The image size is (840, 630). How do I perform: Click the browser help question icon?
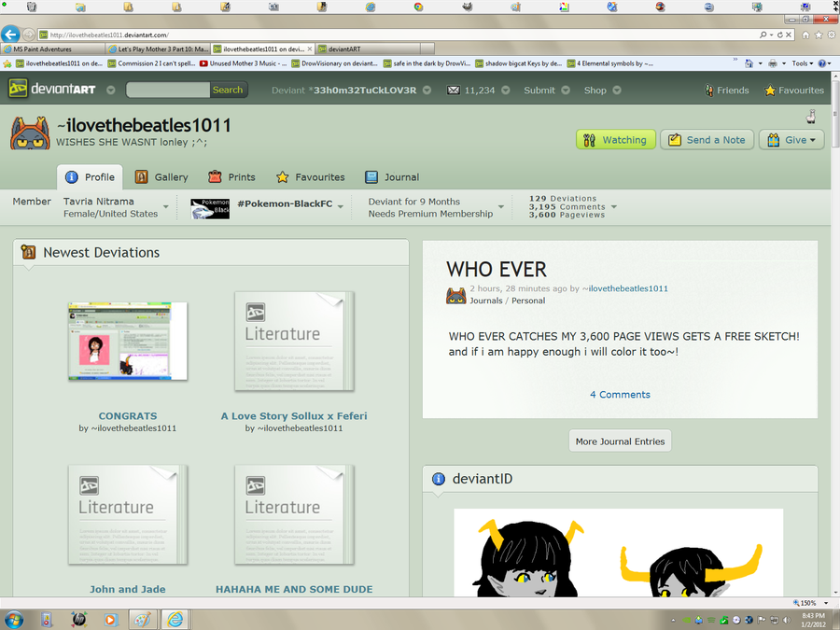pos(821,63)
